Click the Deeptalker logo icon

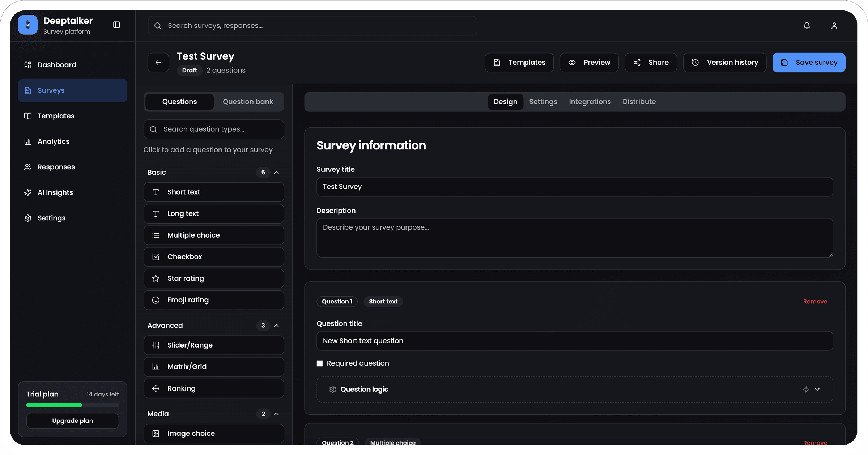[x=28, y=25]
